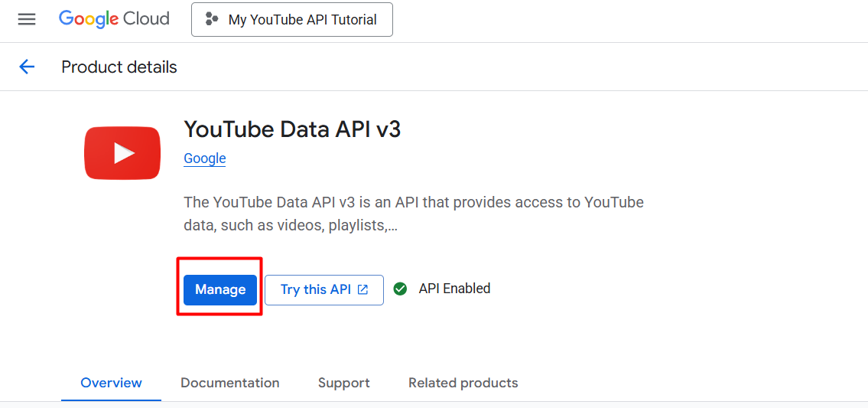View the Related products tab
This screenshot has height=408, width=868.
463,383
